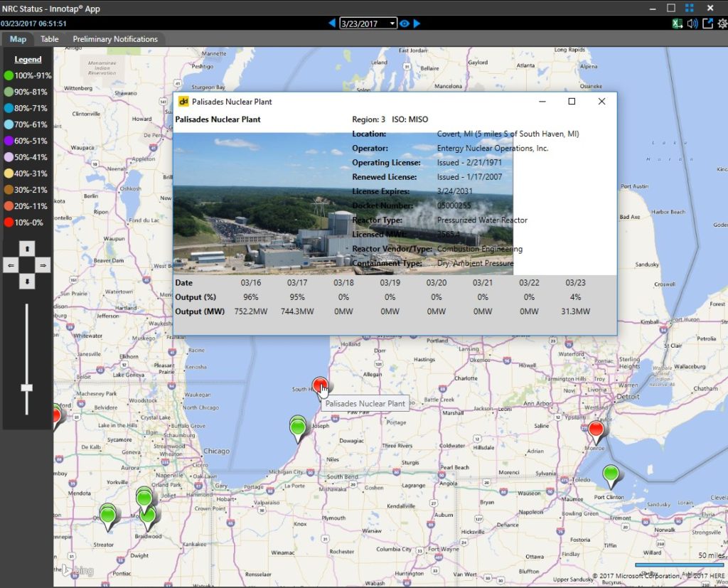This screenshot has width=728, height=588.
Task: Pan map left with the left arrow
Action: [11, 265]
